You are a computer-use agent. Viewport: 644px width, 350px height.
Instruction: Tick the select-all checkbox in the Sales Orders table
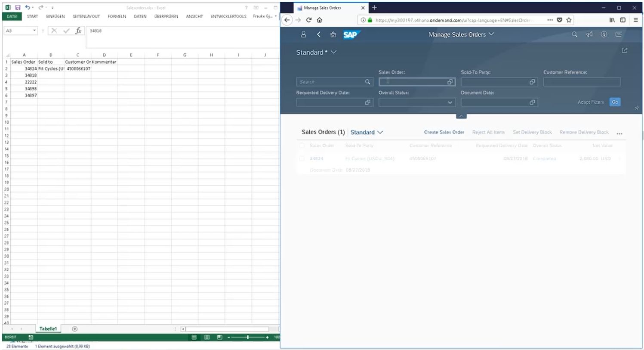[302, 146]
